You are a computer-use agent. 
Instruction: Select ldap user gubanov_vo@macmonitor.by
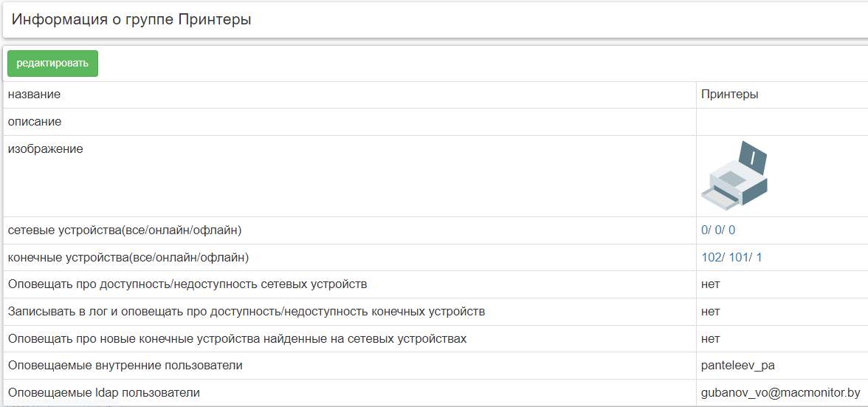click(780, 393)
